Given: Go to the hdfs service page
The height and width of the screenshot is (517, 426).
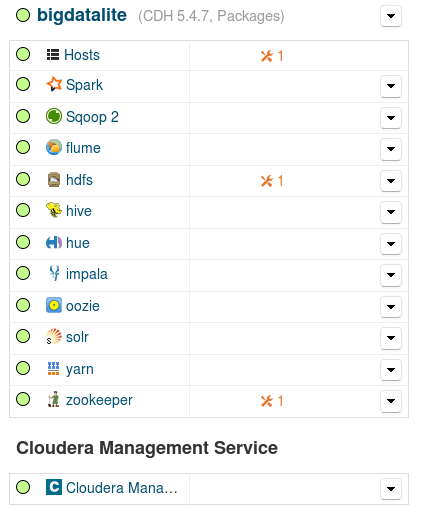Looking at the screenshot, I should point(79,180).
